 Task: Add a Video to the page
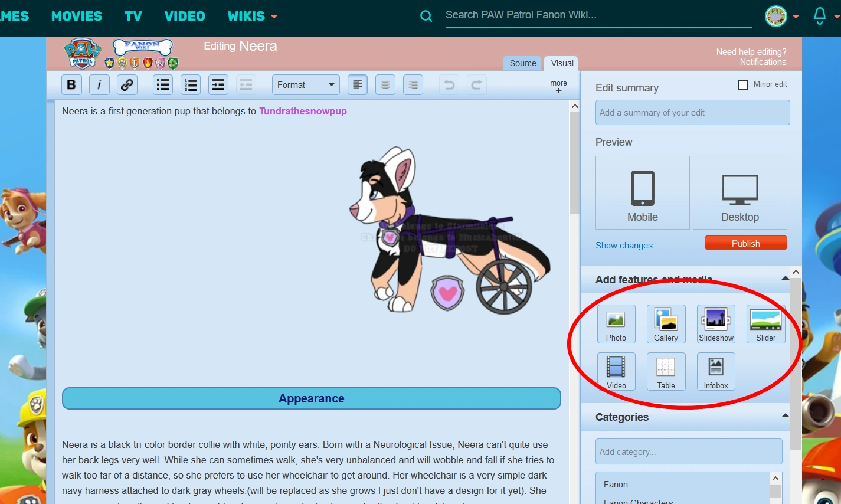click(x=616, y=372)
